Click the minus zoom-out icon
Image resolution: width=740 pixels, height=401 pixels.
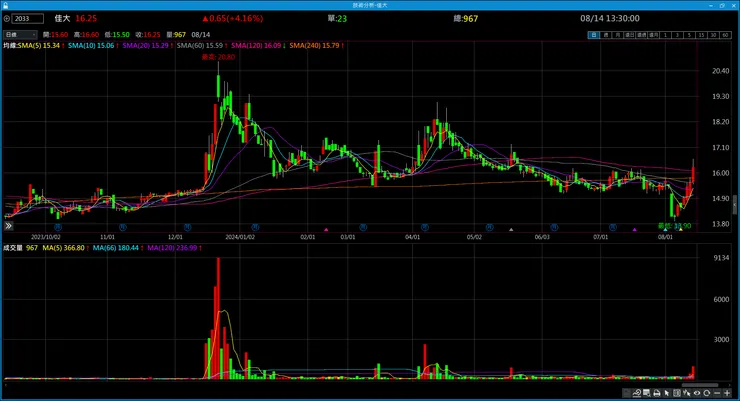click(717, 393)
